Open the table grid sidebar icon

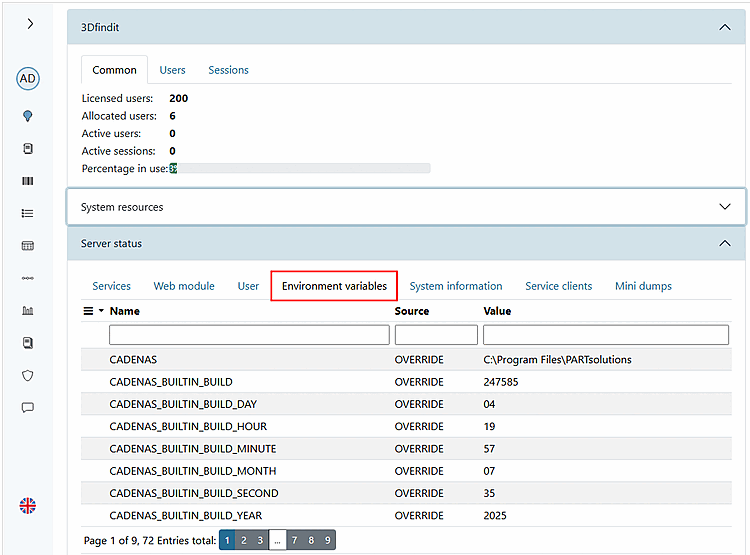click(28, 246)
